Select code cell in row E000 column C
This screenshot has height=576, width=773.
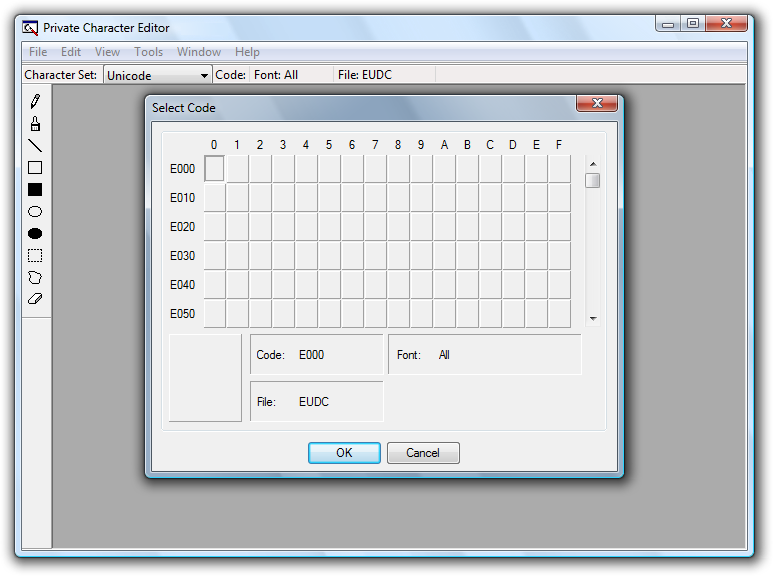[x=490, y=169]
